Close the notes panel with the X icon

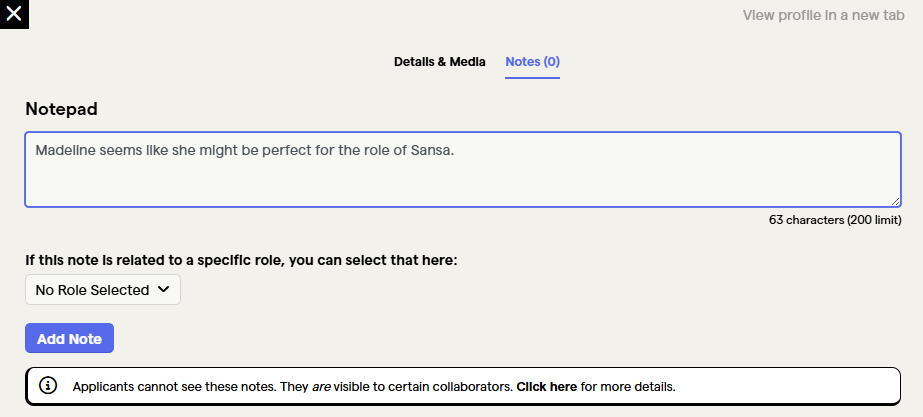[x=14, y=14]
